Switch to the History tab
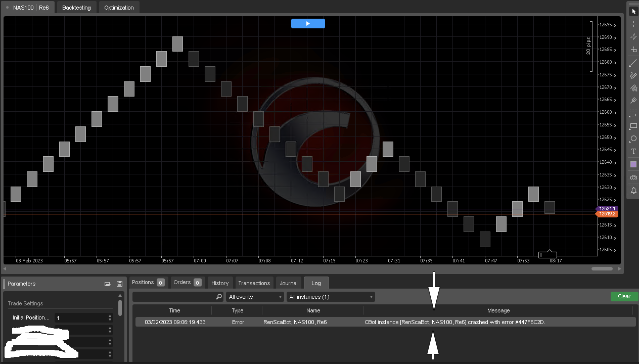 coord(220,283)
